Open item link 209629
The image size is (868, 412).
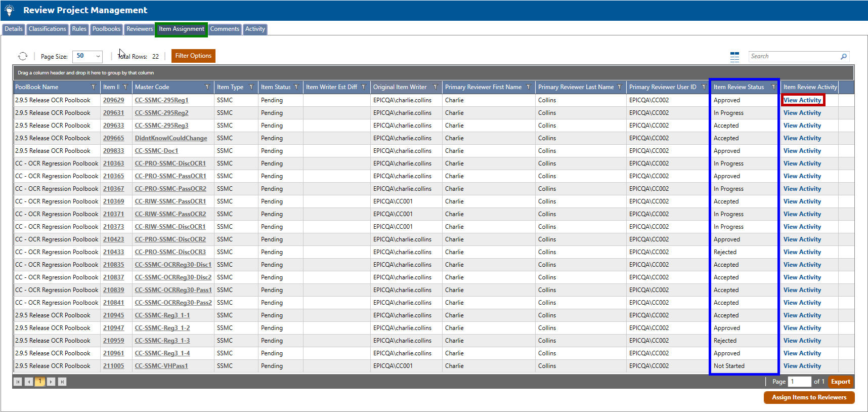pyautogui.click(x=113, y=100)
